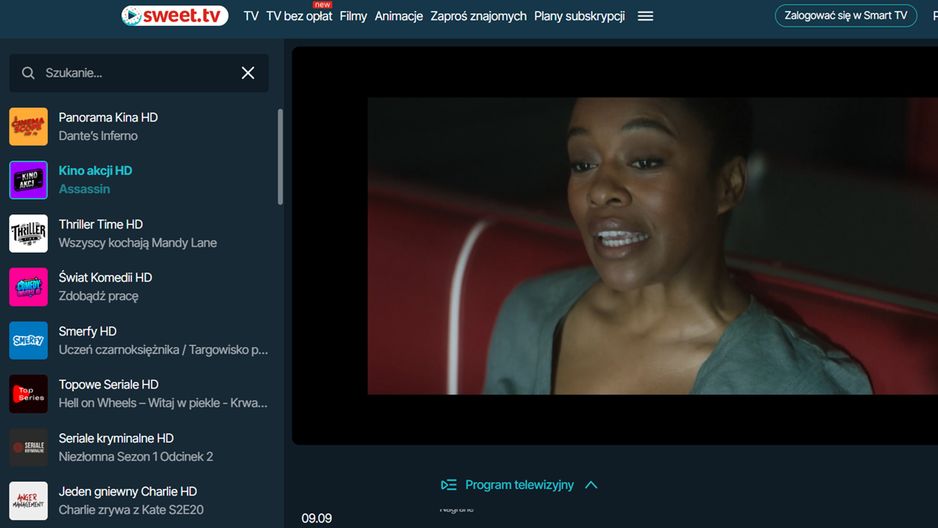Image resolution: width=938 pixels, height=528 pixels.
Task: Select channel title Jeden gniewny Charlie HD
Action: pyautogui.click(x=128, y=492)
